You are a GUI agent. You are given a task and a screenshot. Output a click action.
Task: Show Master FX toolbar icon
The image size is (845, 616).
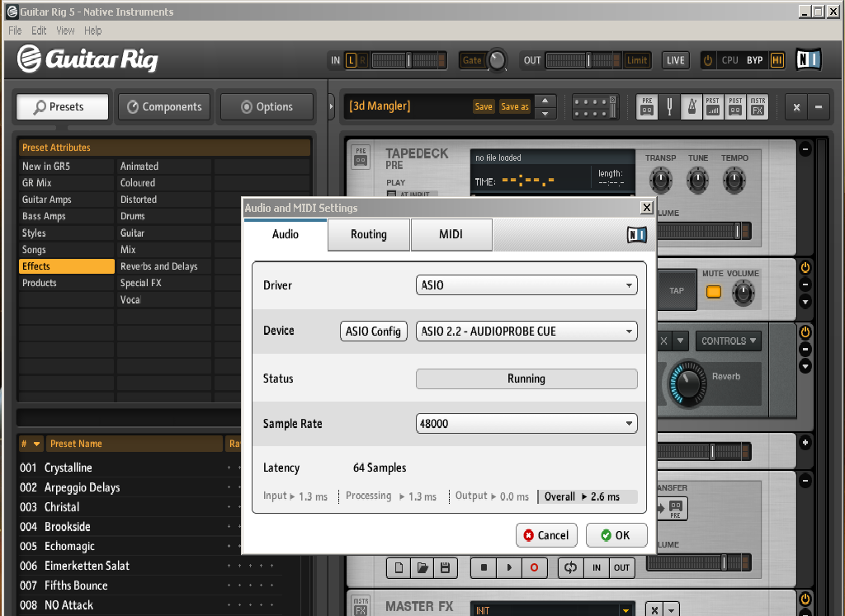(758, 106)
